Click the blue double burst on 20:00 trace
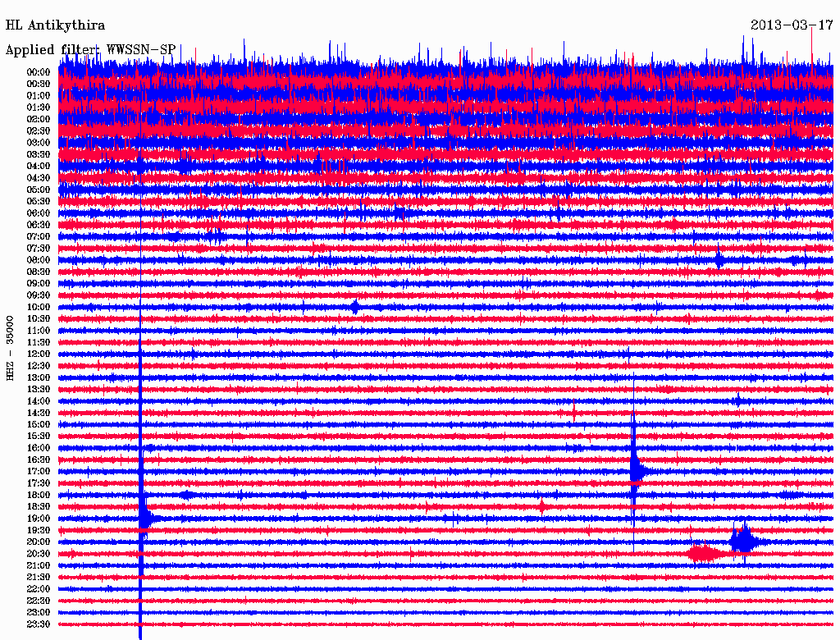Screen dimensions: 840x640 [x=745, y=540]
